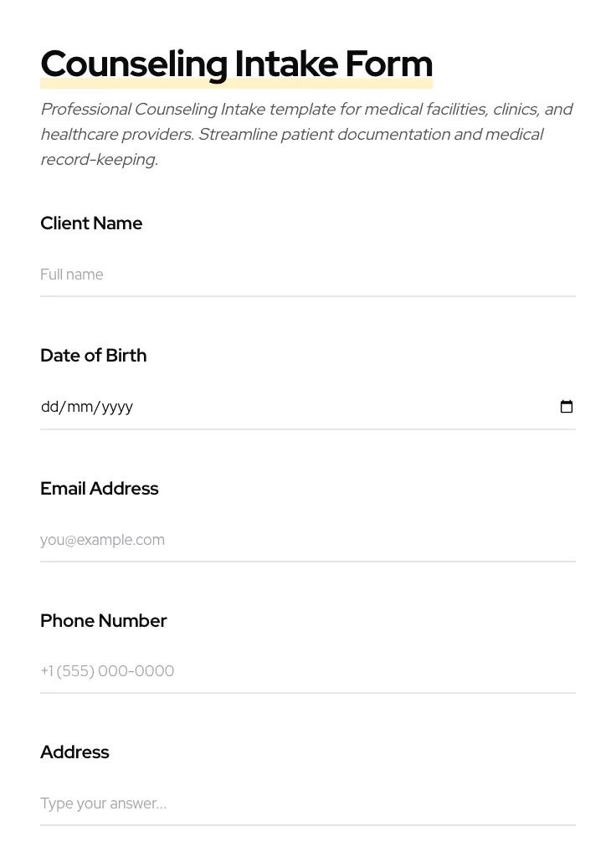Image resolution: width=616 pixels, height=857 pixels.
Task: Click "record-keeping." at the description's end
Action: (x=99, y=160)
